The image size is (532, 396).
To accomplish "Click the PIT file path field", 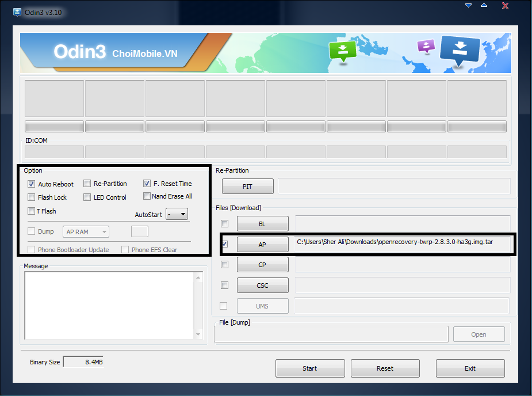I will 394,186.
